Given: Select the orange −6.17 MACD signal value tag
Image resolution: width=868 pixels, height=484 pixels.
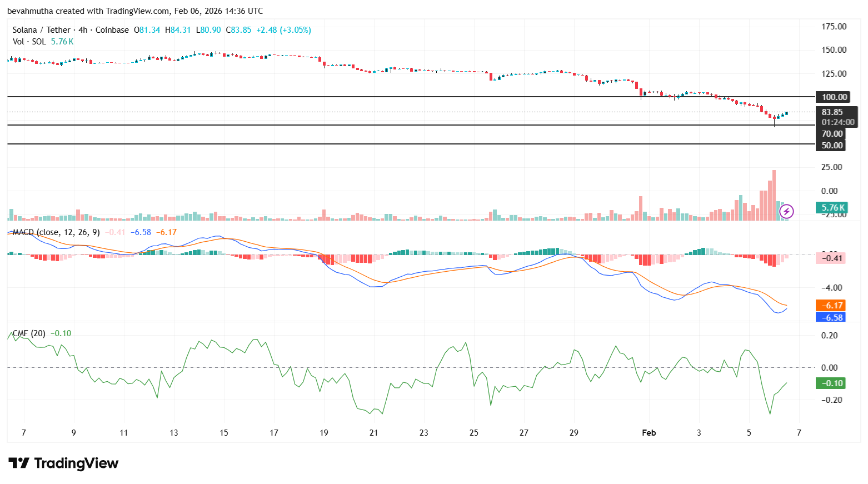Looking at the screenshot, I should coord(831,305).
